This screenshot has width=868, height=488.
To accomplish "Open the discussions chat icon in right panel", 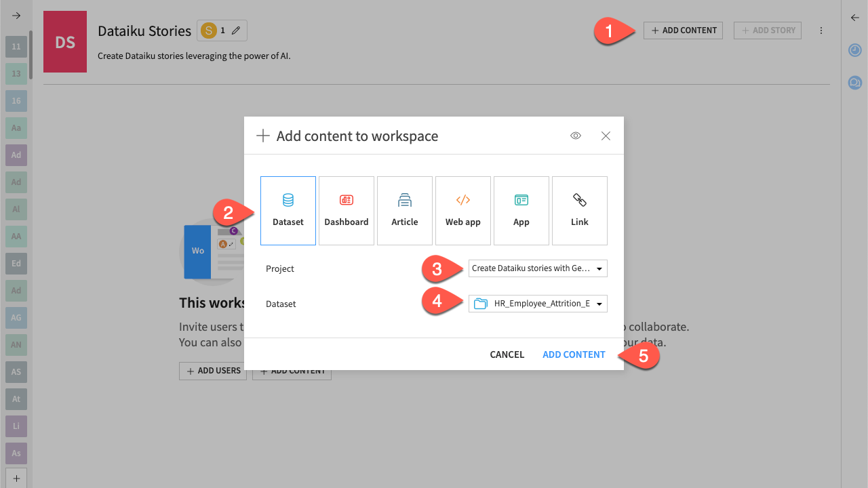I will point(854,83).
